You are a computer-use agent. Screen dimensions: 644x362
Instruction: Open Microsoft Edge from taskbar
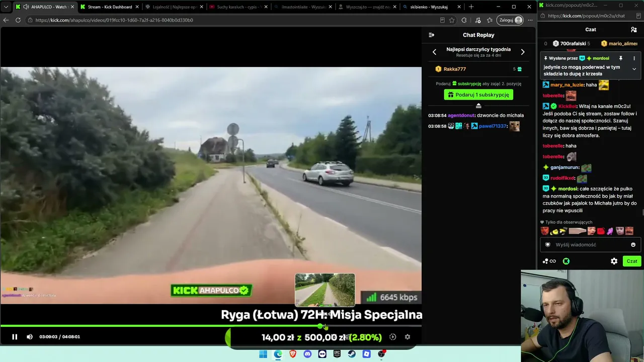278,354
